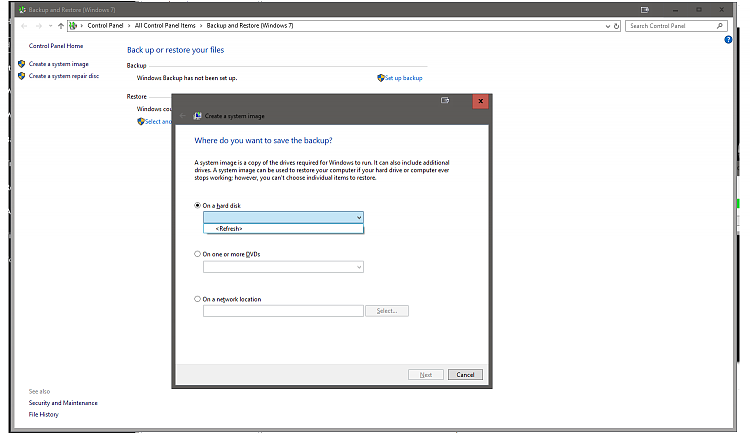Expand the address bar history dropdown

pyautogui.click(x=607, y=26)
